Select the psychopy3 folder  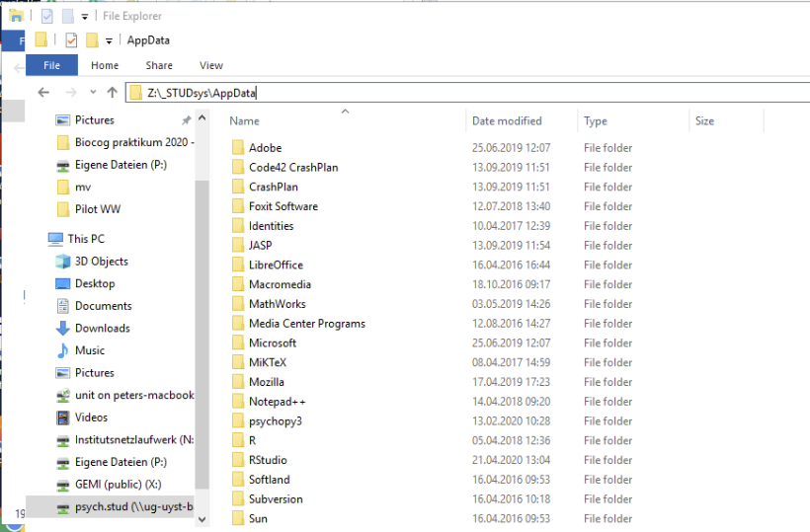pos(275,421)
